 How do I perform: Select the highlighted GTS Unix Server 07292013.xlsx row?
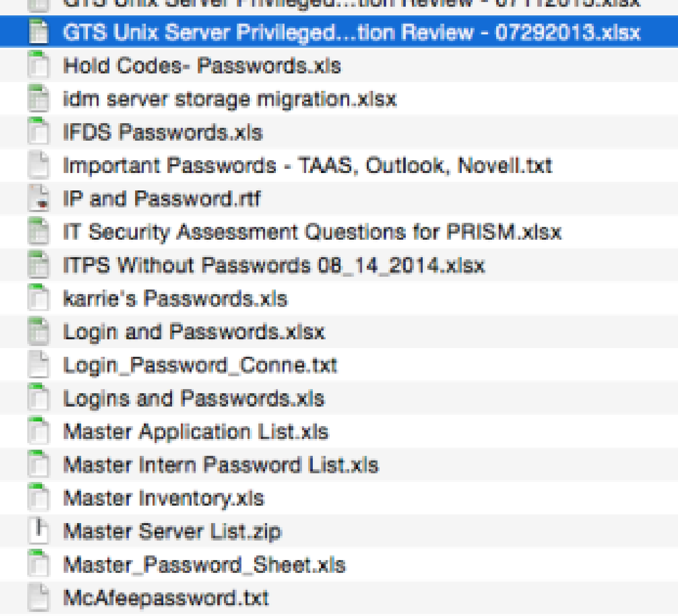pyautogui.click(x=339, y=32)
